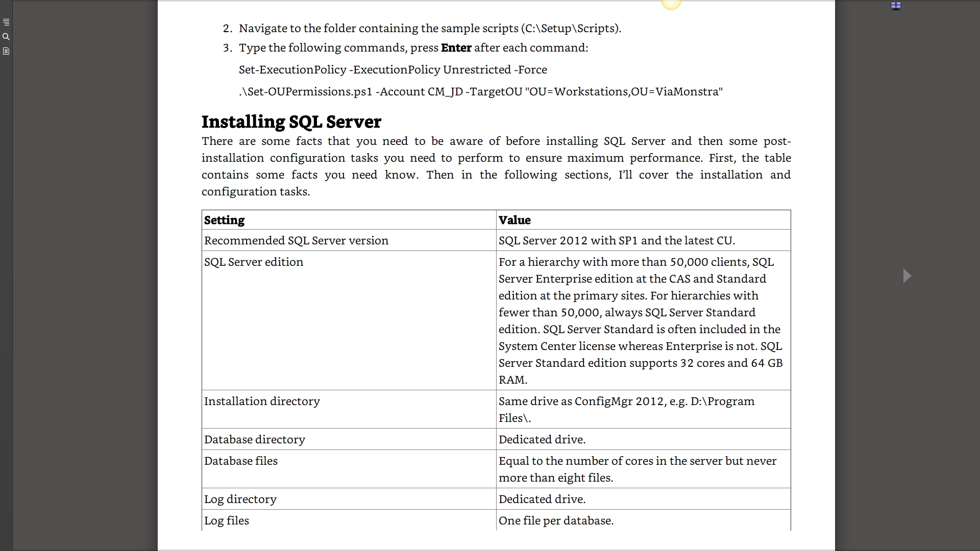The width and height of the screenshot is (980, 551).
Task: Click the 'Installation directory' table cell
Action: click(x=262, y=402)
